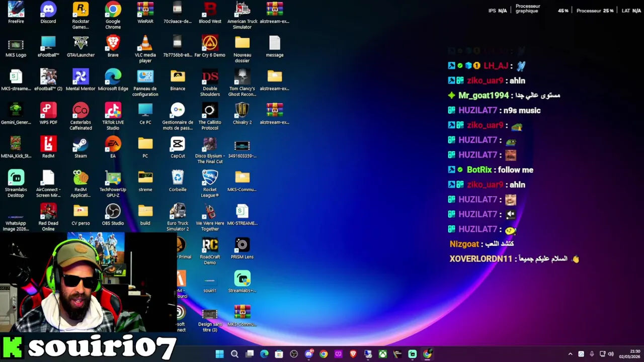Open Ce PC icon
This screenshot has width=644, height=362.
pyautogui.click(x=145, y=114)
